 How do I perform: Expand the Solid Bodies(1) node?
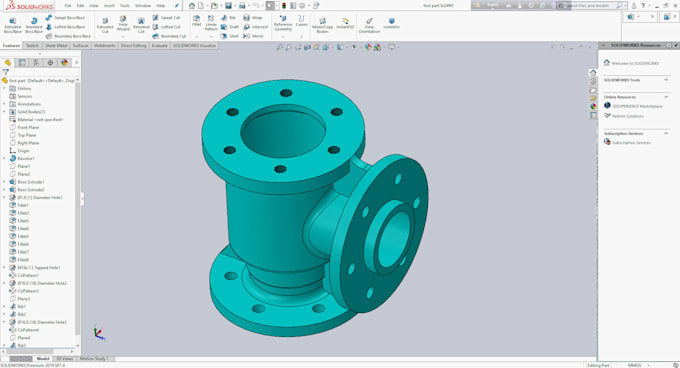point(4,112)
